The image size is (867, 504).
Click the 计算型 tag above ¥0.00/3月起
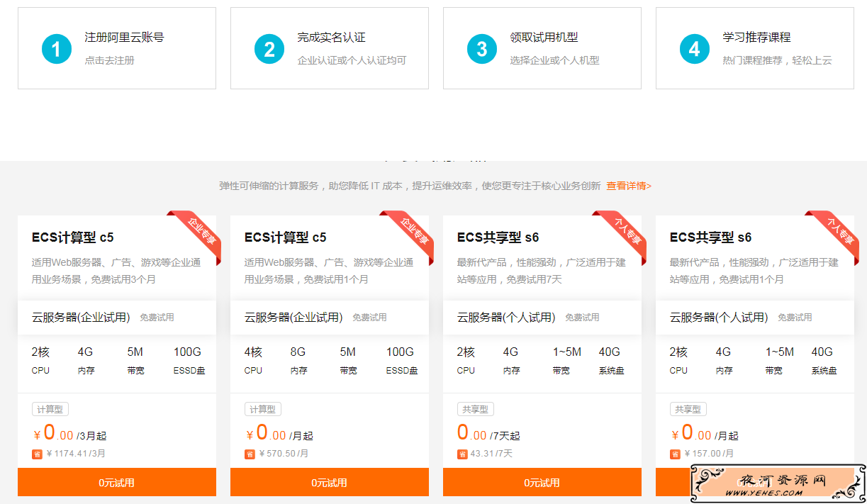pos(50,409)
